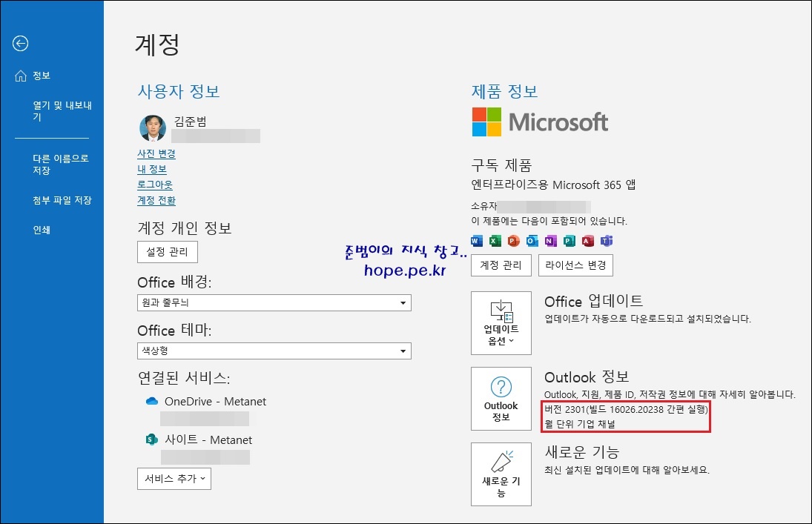Click the Word app icon
The height and width of the screenshot is (524, 812).
[x=477, y=241]
